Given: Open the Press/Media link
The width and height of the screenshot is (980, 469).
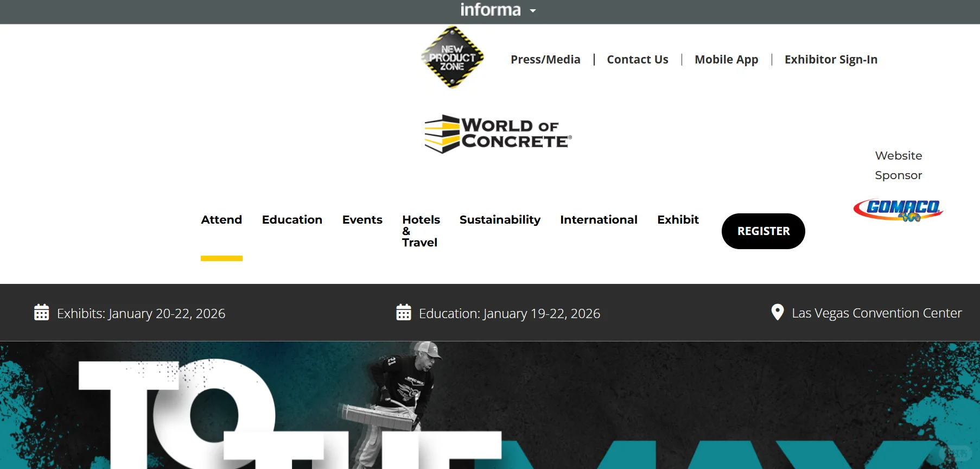Looking at the screenshot, I should (x=545, y=60).
